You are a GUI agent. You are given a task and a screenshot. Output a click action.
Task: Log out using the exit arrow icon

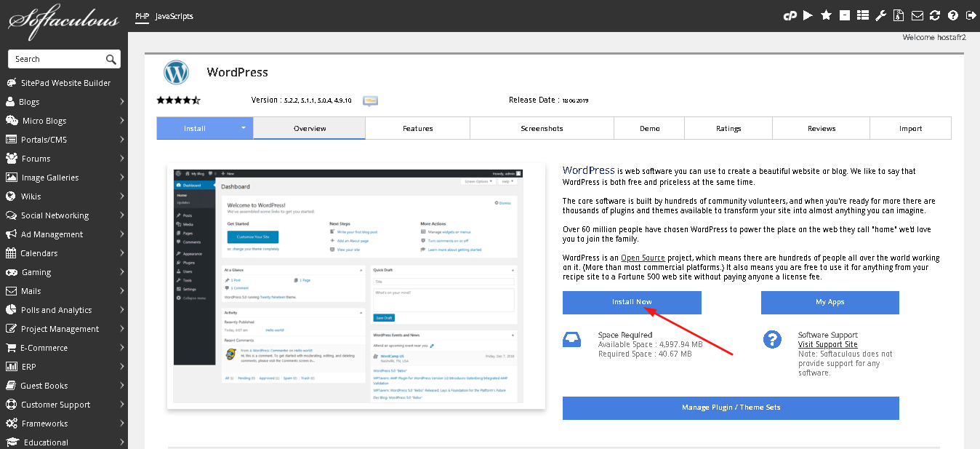pyautogui.click(x=971, y=15)
